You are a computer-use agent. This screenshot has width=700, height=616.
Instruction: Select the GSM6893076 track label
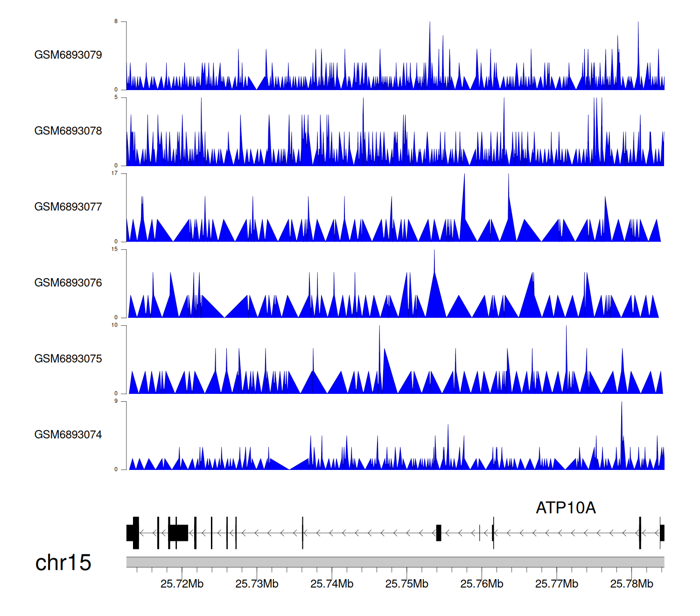(x=68, y=283)
